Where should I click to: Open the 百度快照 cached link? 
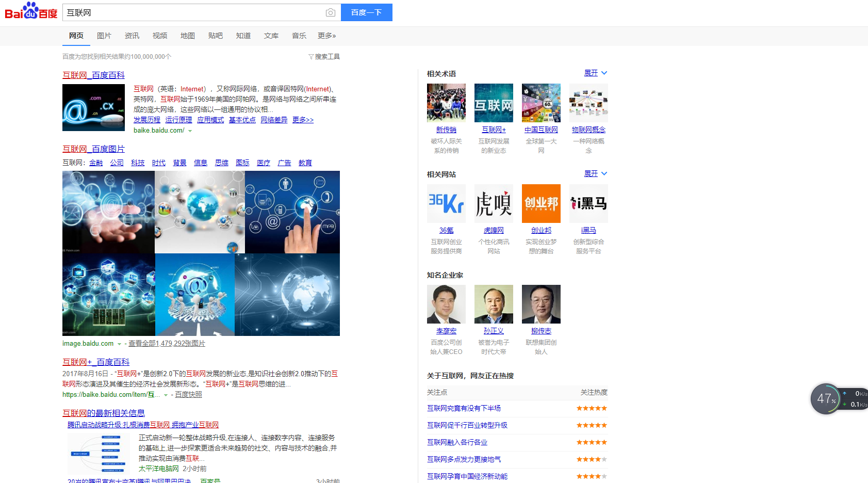tap(189, 395)
